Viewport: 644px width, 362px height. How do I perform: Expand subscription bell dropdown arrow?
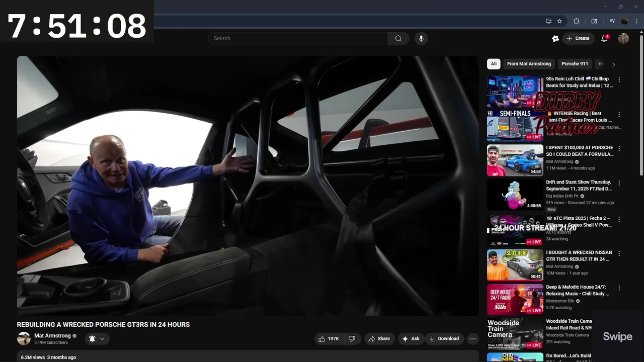tap(102, 339)
